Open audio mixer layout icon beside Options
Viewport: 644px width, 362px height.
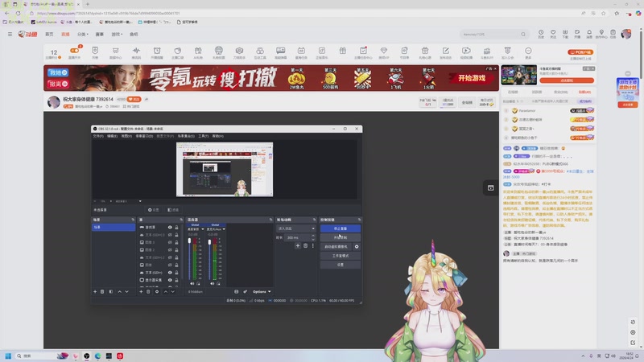coord(236,291)
